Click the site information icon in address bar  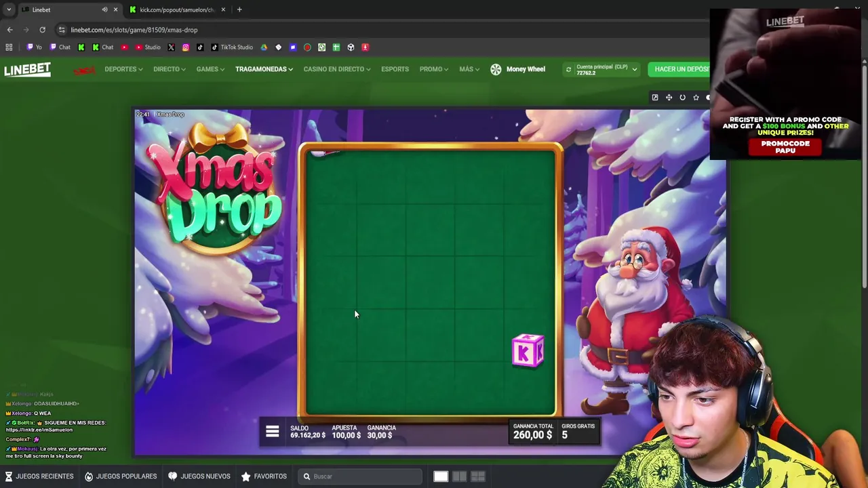tap(62, 30)
